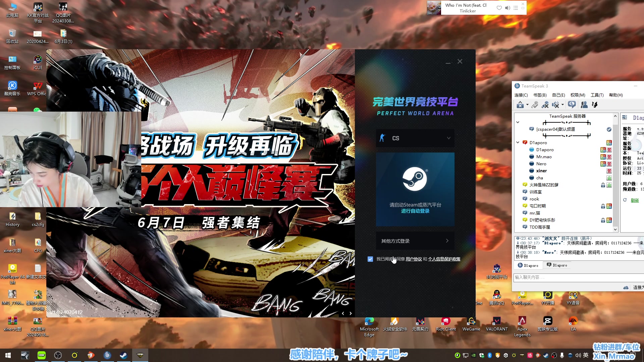This screenshot has width=644, height=362.
Task: Click the wolf-shaped icon in TeamSpeak toolbar
Action: tap(595, 105)
